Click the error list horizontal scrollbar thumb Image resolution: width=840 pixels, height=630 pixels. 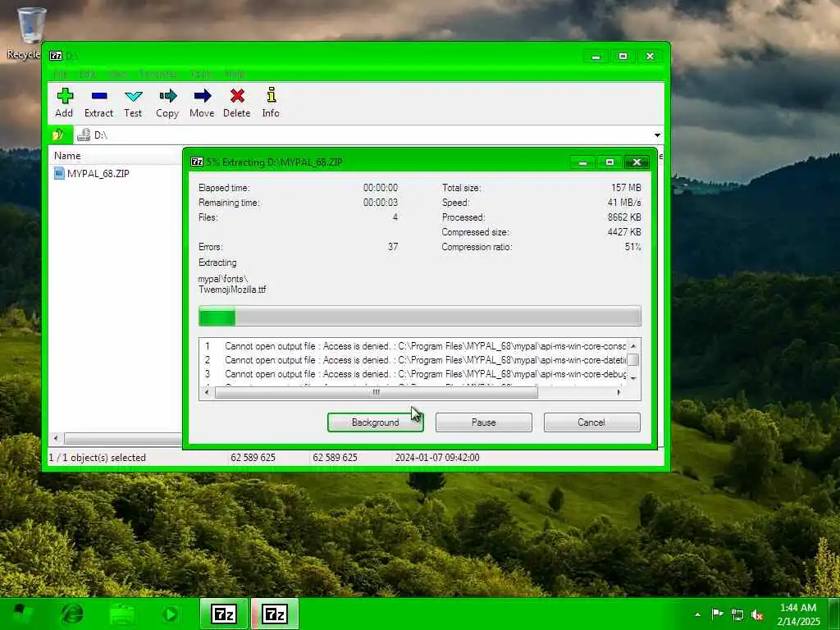[376, 392]
